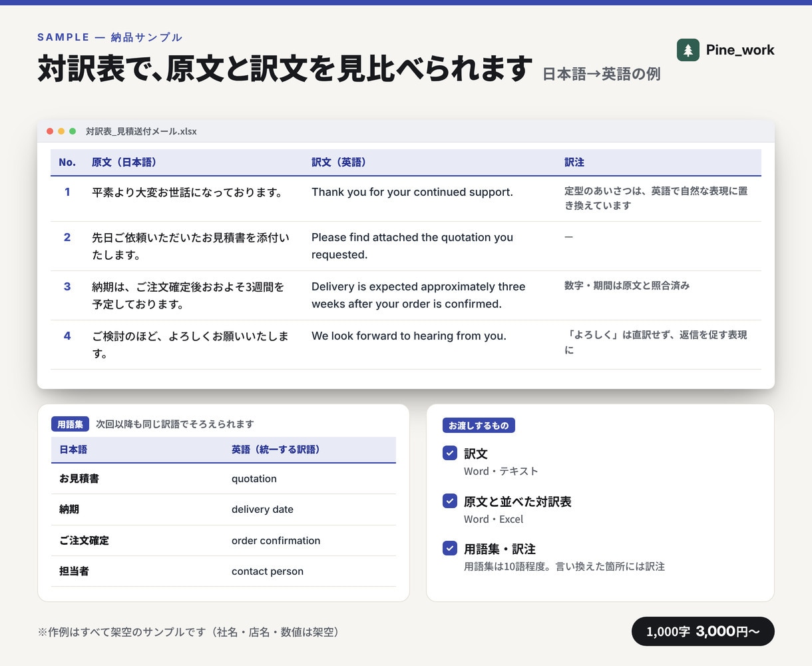
Task: Click 'Thank you for your continued support.'
Action: tap(412, 192)
